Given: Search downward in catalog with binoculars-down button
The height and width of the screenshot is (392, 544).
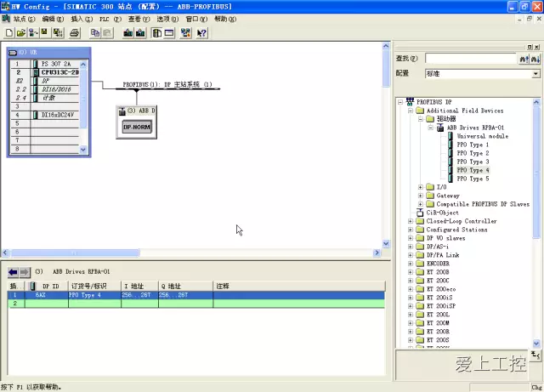Looking at the screenshot, I should click(x=535, y=59).
